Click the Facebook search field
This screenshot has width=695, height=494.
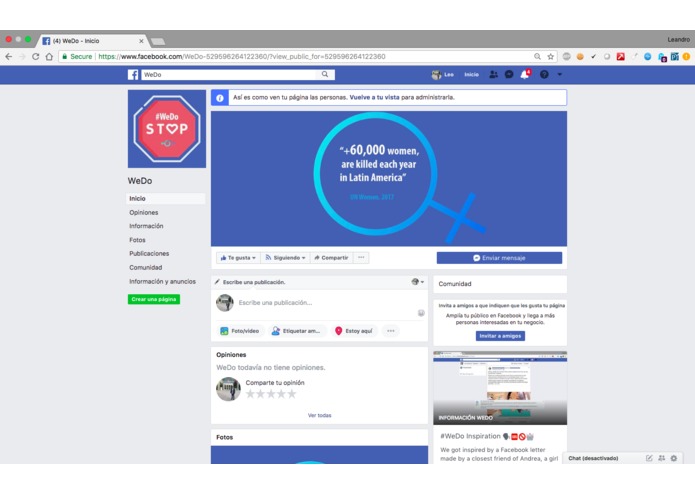(x=230, y=74)
